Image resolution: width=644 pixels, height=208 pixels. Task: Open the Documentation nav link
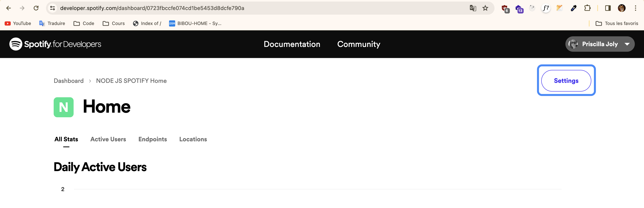[x=292, y=44]
